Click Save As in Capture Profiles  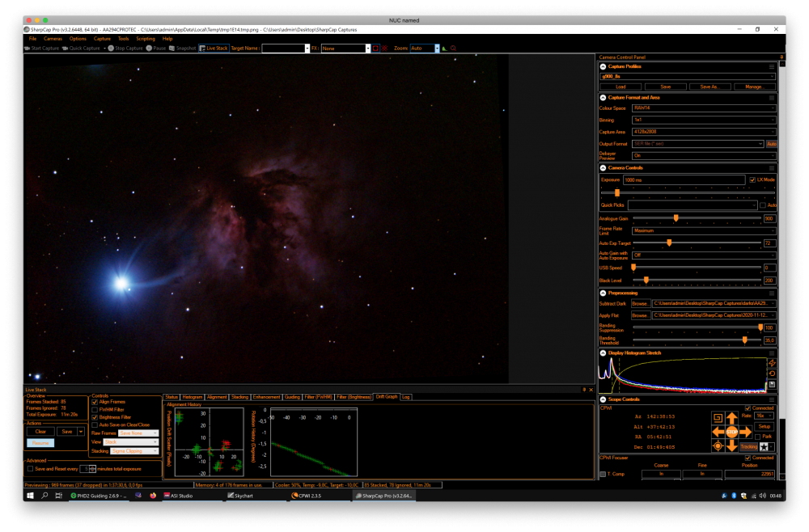(x=709, y=87)
